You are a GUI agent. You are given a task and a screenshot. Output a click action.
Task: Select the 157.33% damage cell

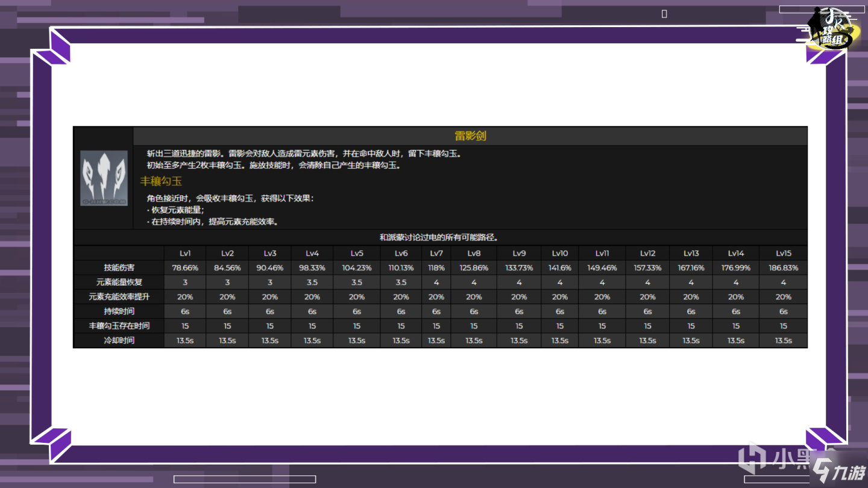coord(648,268)
